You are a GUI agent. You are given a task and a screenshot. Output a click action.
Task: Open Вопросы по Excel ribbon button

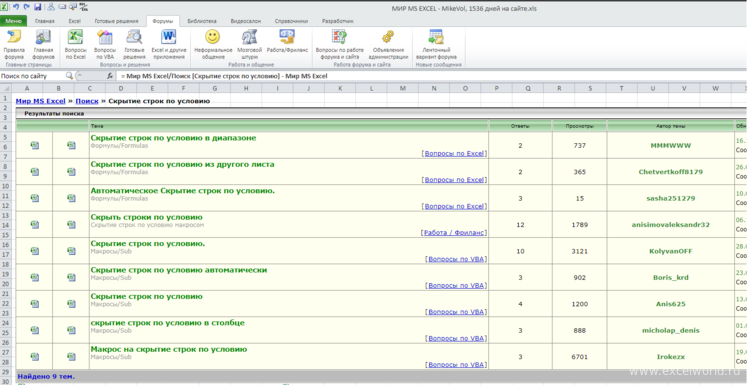click(76, 44)
